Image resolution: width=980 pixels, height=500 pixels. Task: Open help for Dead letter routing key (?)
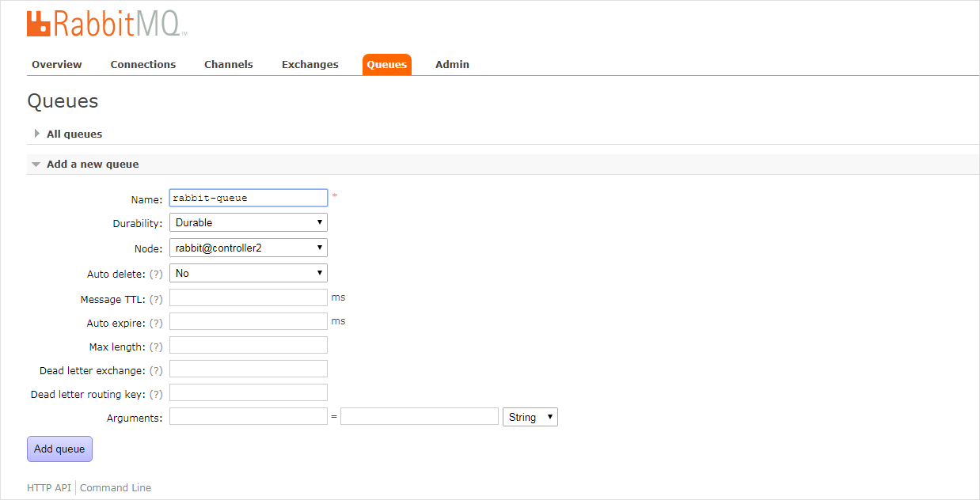click(x=156, y=395)
